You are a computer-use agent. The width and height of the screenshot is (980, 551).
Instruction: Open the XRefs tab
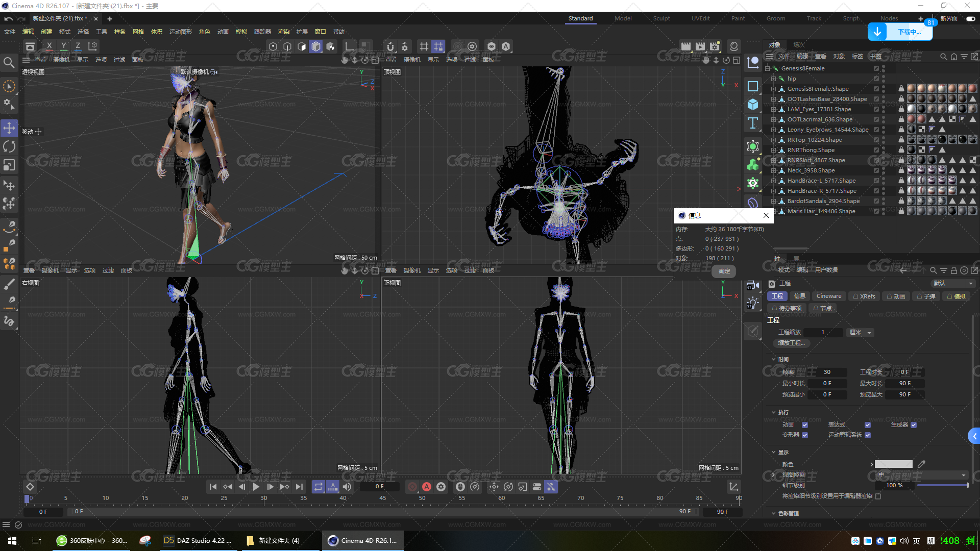point(864,296)
